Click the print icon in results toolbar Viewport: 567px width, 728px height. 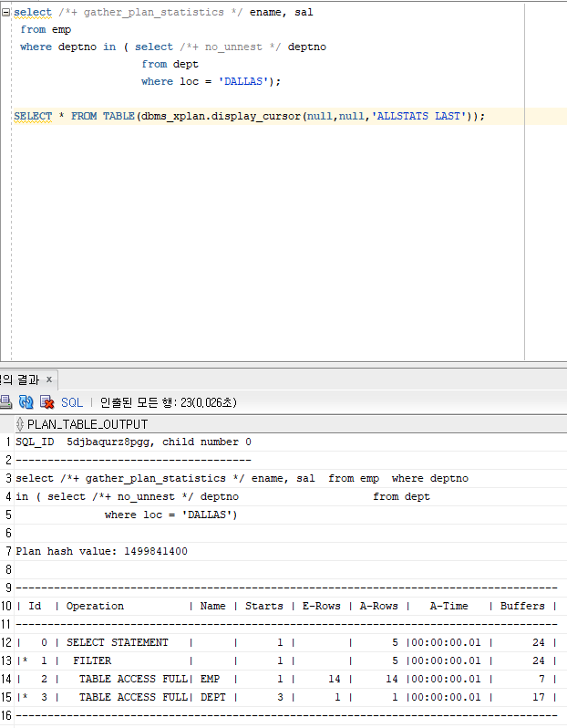[x=5, y=402]
